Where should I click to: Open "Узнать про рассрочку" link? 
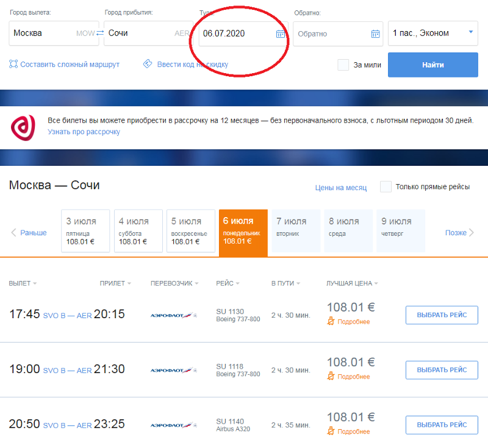point(84,132)
